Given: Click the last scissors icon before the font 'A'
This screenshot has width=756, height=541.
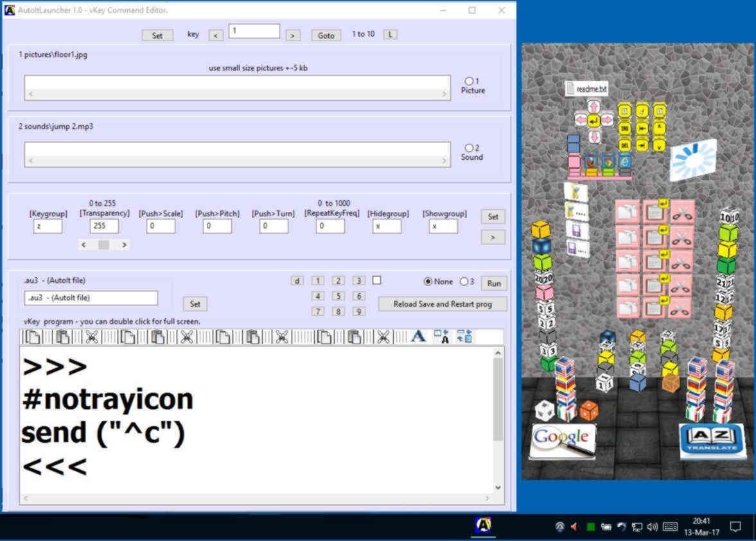Looking at the screenshot, I should [x=383, y=337].
